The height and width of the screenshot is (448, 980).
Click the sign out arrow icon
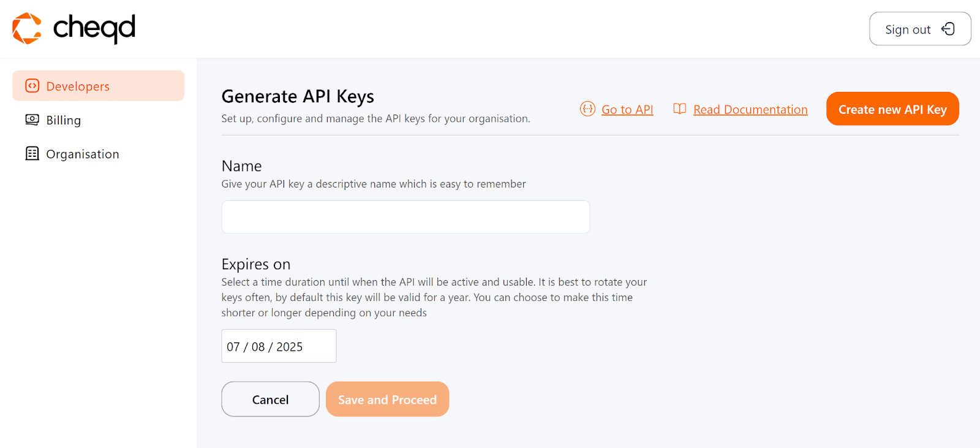click(948, 29)
